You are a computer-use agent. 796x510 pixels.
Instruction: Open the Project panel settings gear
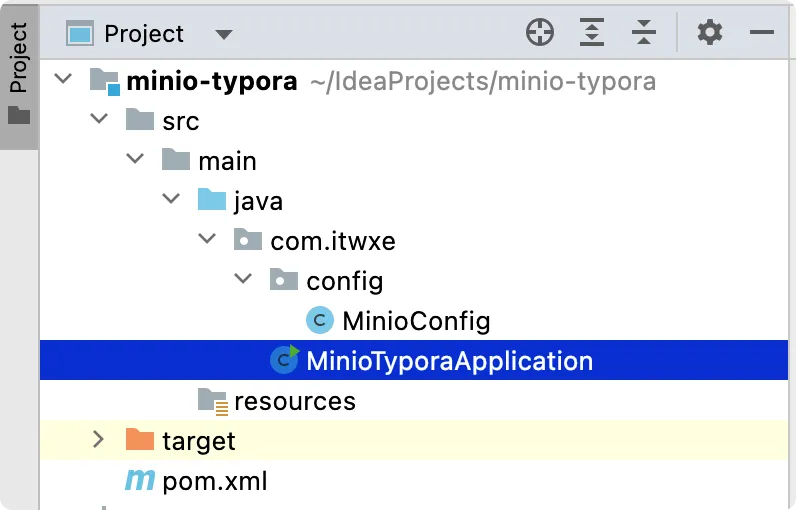coord(710,33)
